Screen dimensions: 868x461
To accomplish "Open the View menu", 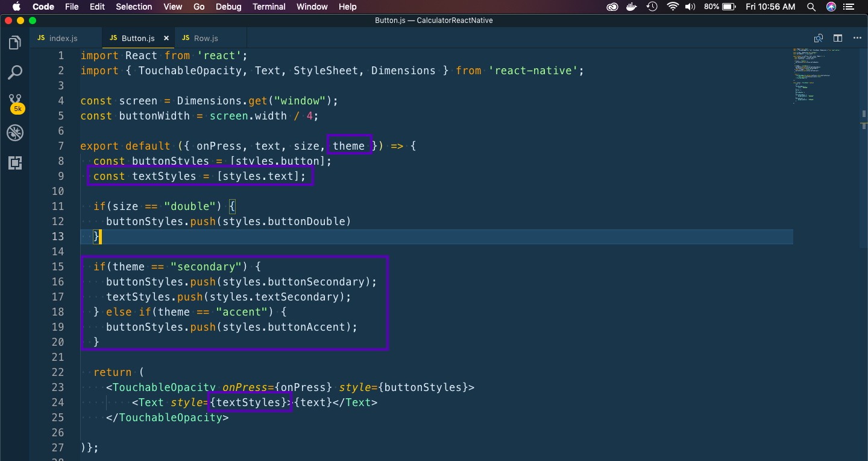I will (x=173, y=7).
